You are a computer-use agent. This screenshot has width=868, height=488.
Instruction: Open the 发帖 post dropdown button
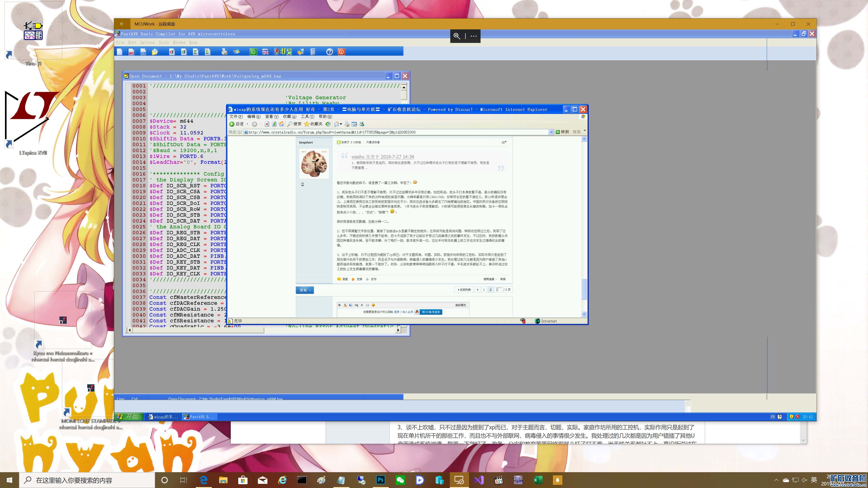pyautogui.click(x=305, y=290)
